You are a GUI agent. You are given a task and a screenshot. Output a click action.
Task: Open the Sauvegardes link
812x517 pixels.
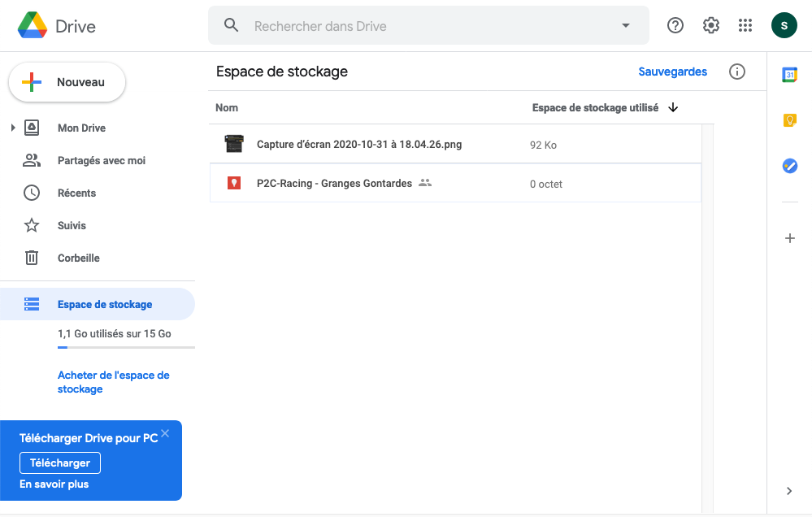(673, 72)
